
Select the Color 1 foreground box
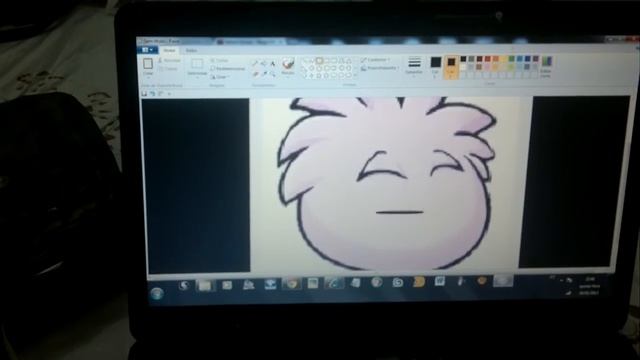(x=436, y=66)
